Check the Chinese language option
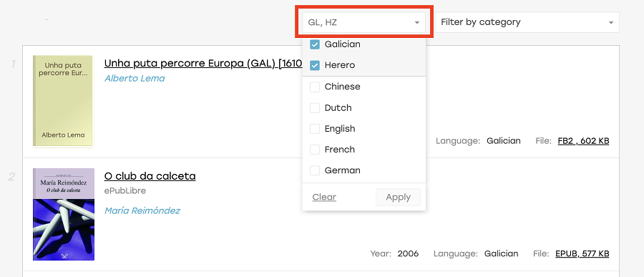The width and height of the screenshot is (644, 277). pyautogui.click(x=315, y=87)
